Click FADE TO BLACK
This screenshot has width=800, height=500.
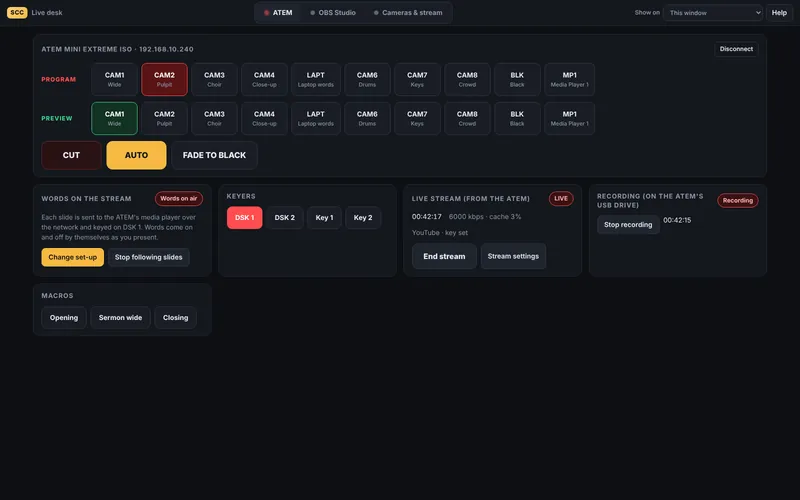pyautogui.click(x=214, y=155)
